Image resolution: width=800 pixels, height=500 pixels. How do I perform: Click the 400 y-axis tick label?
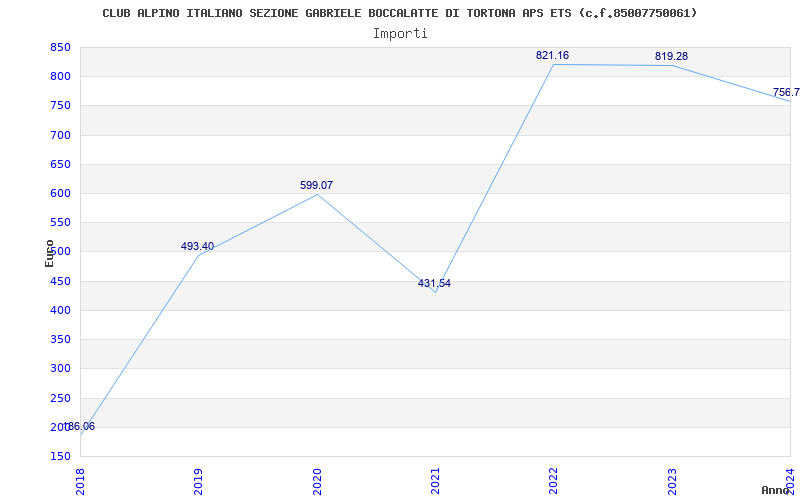point(60,310)
